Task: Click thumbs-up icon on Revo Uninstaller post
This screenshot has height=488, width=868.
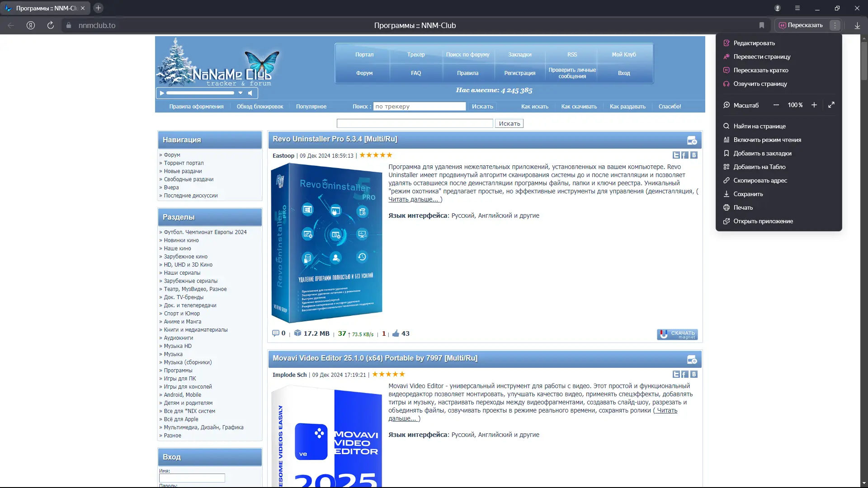Action: (396, 333)
